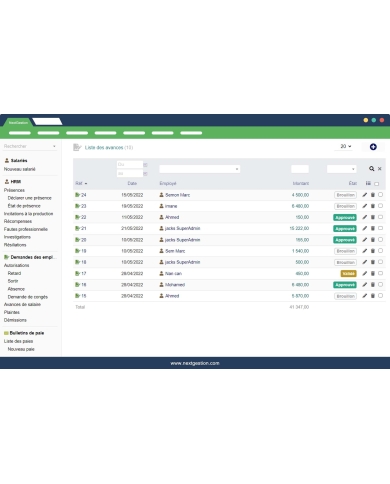Click the Validé status badge on row 17
The height and width of the screenshot is (484, 390).
(x=348, y=274)
